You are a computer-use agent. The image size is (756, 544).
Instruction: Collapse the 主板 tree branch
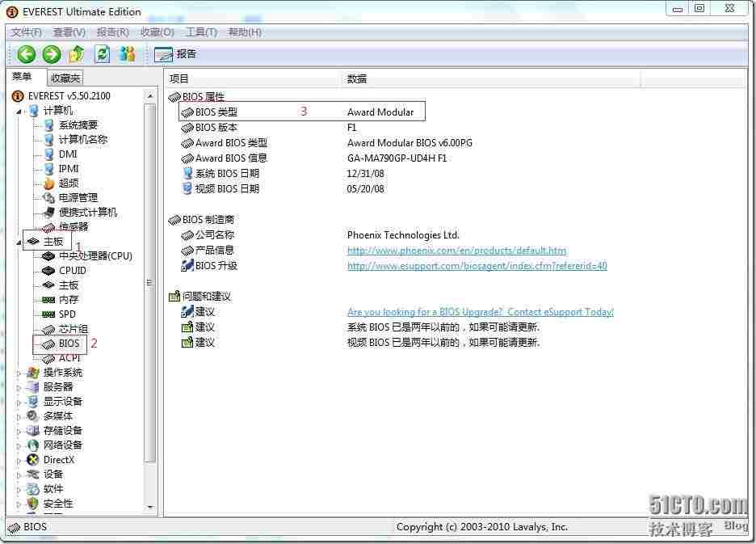pyautogui.click(x=18, y=241)
